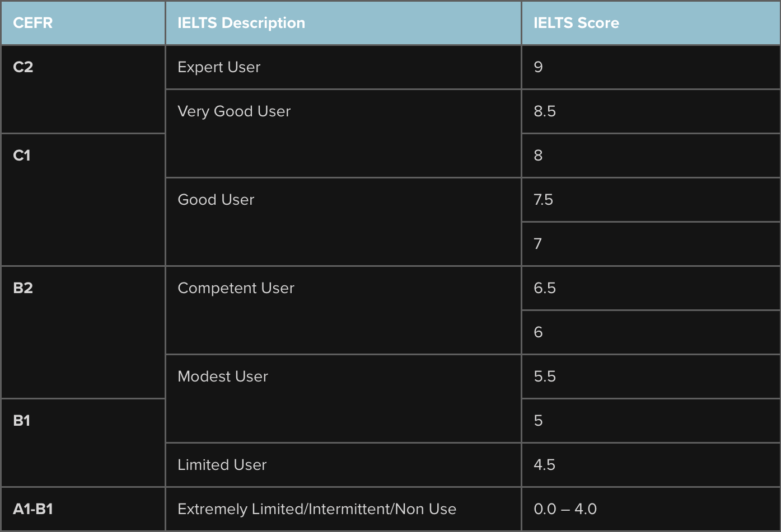Click the score 7.5 cell
Screen dimensions: 781x532
tap(651, 200)
